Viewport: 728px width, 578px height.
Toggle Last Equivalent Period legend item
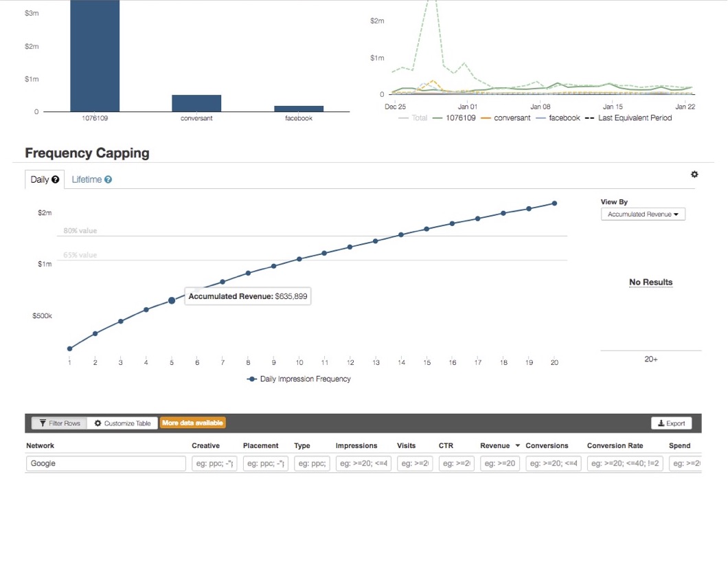pos(628,118)
